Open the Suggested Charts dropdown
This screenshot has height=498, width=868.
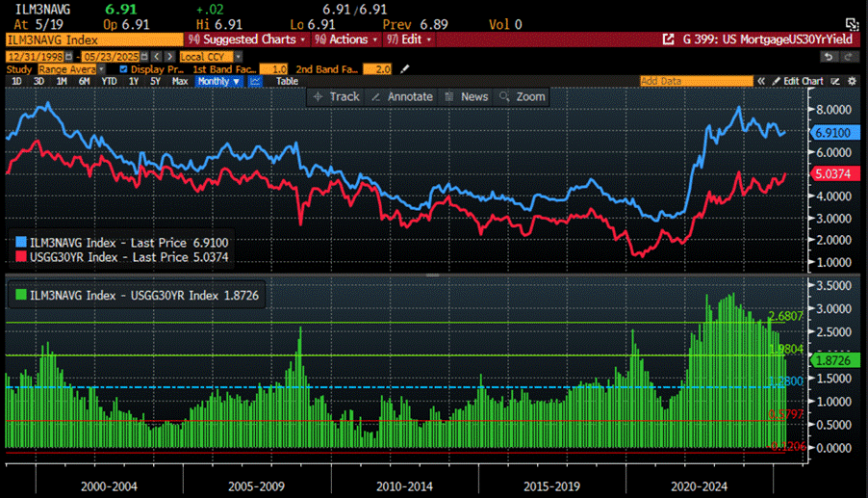pyautogui.click(x=247, y=39)
